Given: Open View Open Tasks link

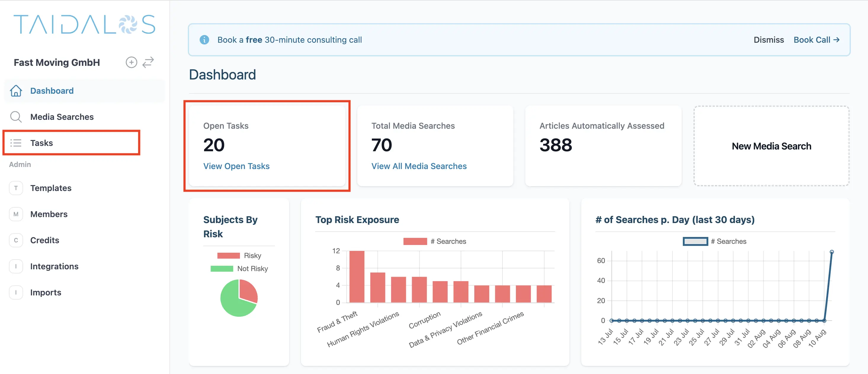Looking at the screenshot, I should [236, 166].
